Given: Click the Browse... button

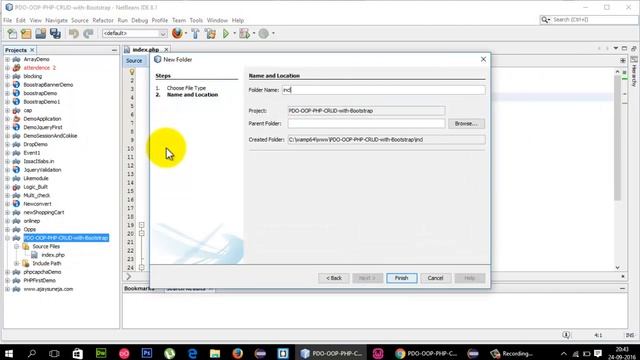Looking at the screenshot, I should pyautogui.click(x=466, y=123).
